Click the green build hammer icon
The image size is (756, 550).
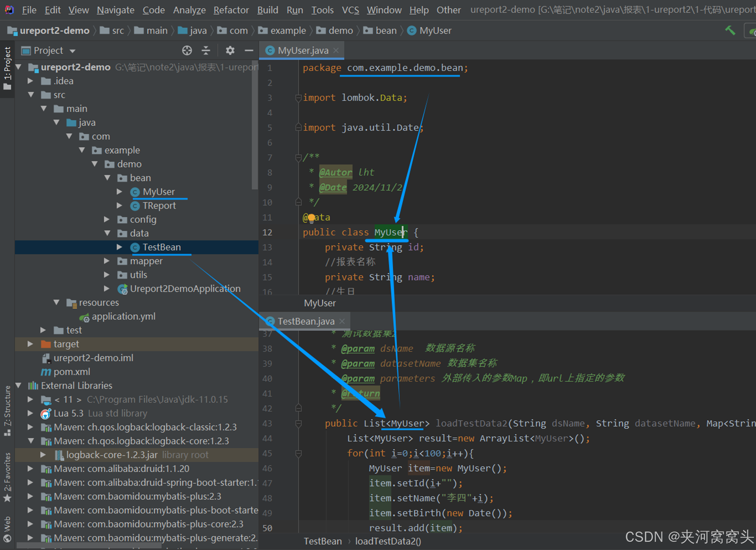[730, 30]
